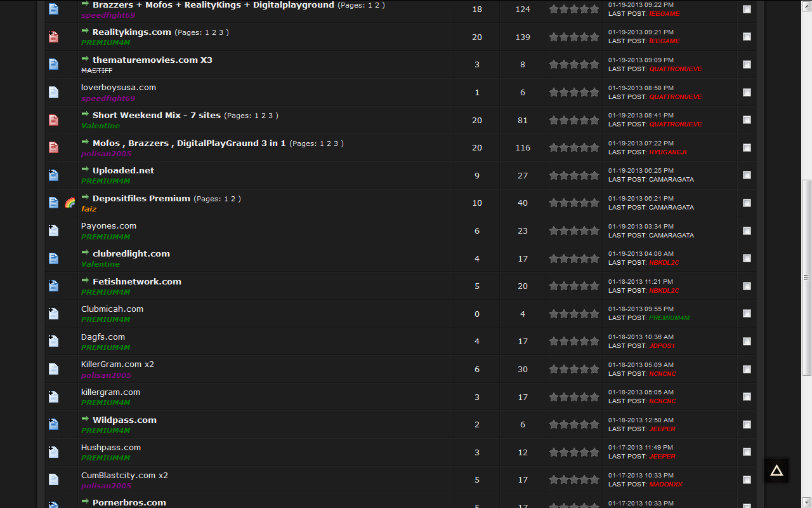Screen dimensions: 812x508
Task: Click the star rating for Uploaded.net thread
Action: pyautogui.click(x=574, y=175)
